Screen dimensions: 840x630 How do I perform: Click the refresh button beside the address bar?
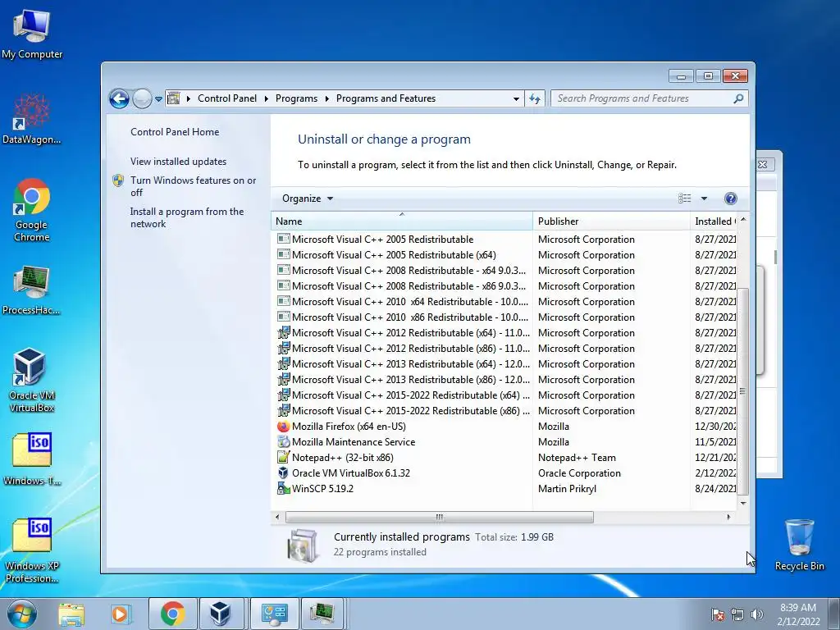[x=535, y=98]
